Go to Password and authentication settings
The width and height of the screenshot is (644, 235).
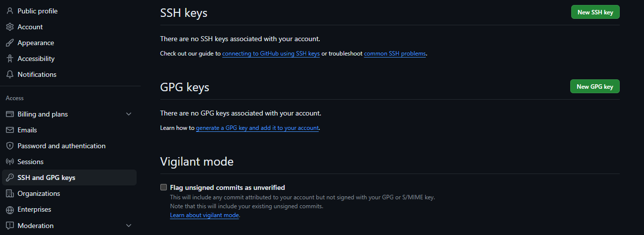point(61,146)
